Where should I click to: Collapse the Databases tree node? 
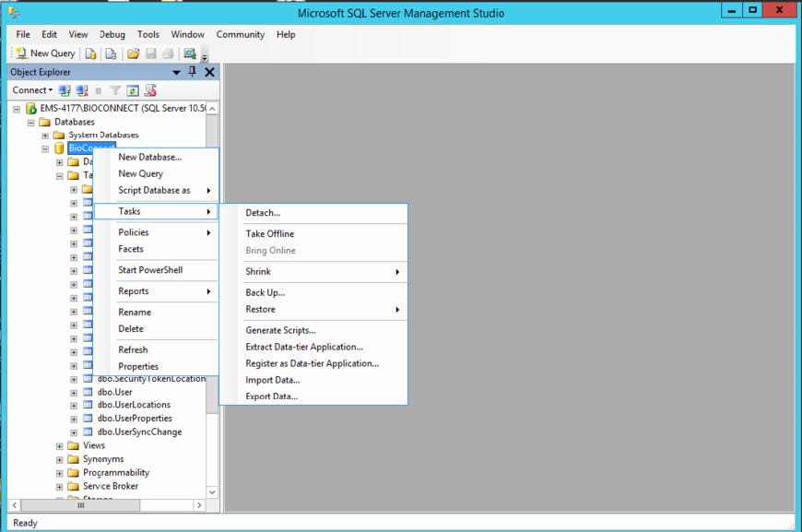29,121
